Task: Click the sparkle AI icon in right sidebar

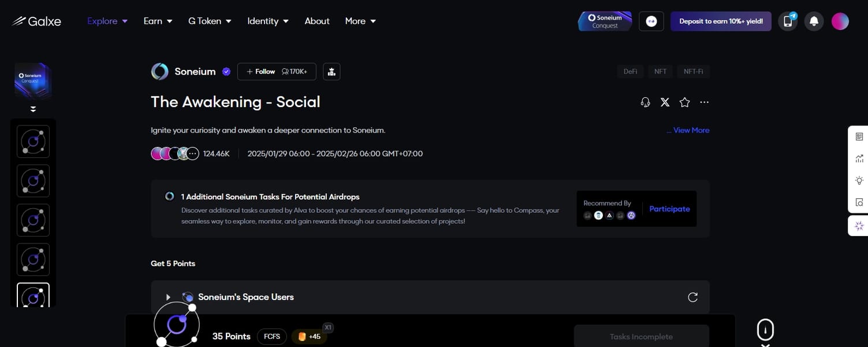Action: click(x=859, y=226)
